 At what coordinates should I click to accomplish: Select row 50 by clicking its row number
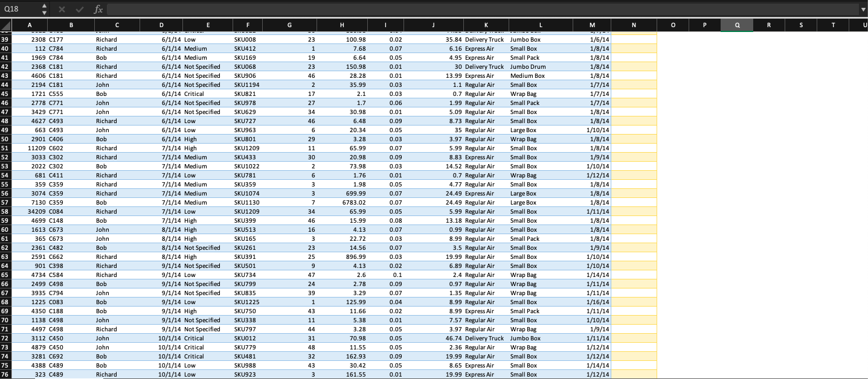pyautogui.click(x=7, y=139)
